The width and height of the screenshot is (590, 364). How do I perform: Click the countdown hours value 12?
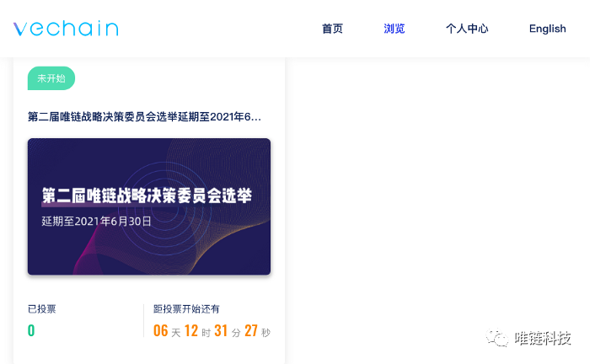pos(191,331)
